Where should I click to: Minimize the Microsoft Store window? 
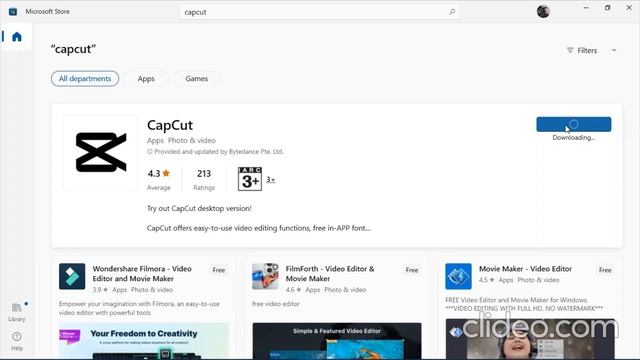pos(586,8)
